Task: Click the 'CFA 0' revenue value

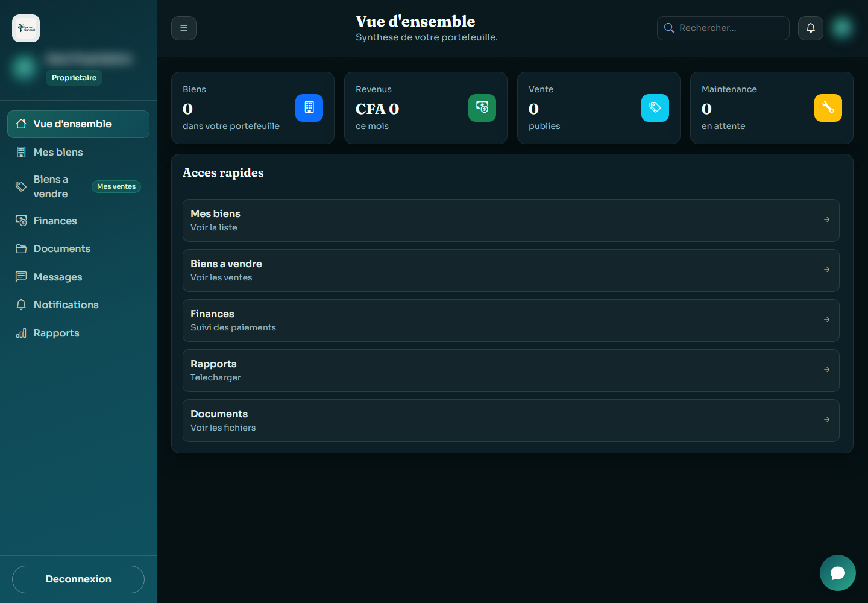Action: click(377, 109)
